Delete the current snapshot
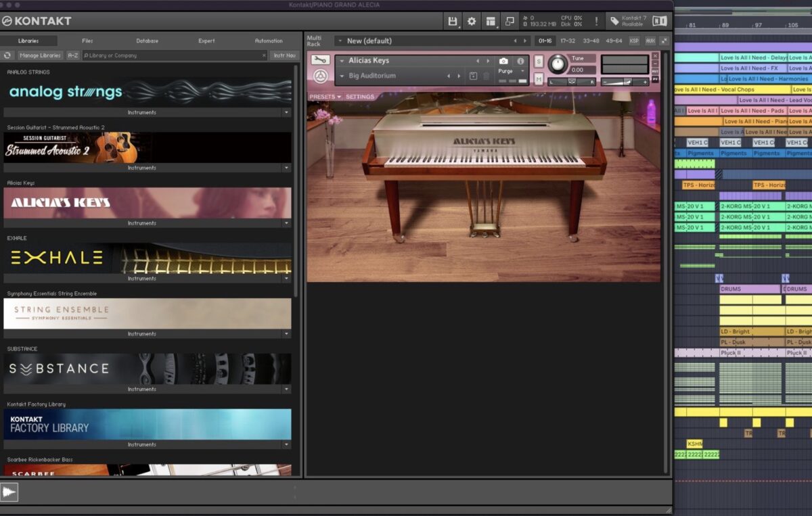The height and width of the screenshot is (516, 812). (486, 76)
